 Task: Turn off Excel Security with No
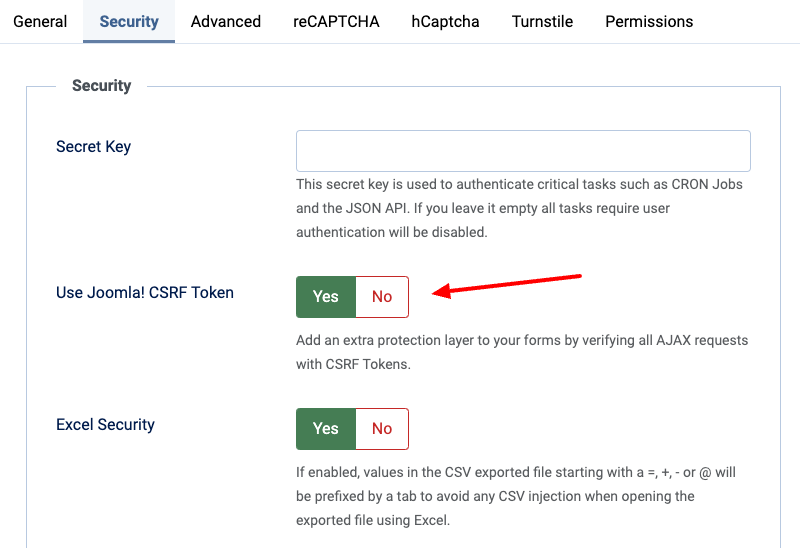(382, 428)
